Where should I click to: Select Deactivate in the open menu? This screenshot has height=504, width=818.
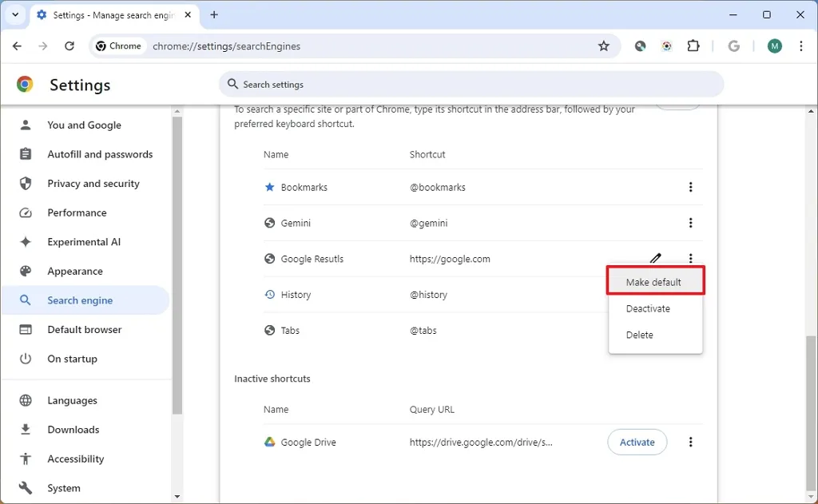(x=648, y=308)
